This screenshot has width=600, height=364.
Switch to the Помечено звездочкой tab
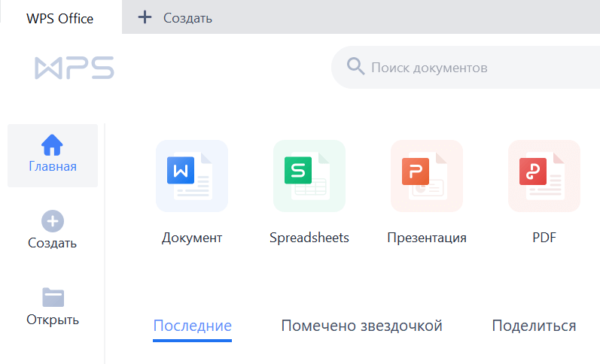[x=361, y=326]
